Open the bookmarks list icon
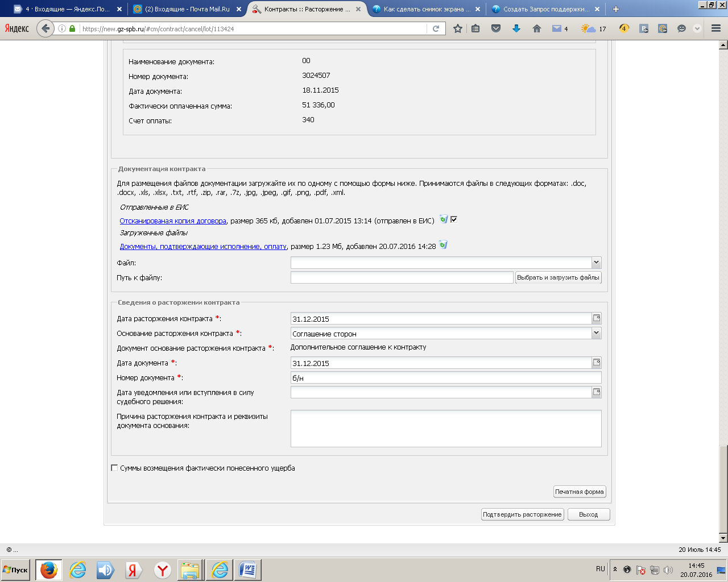This screenshot has height=582, width=728. tap(476, 28)
